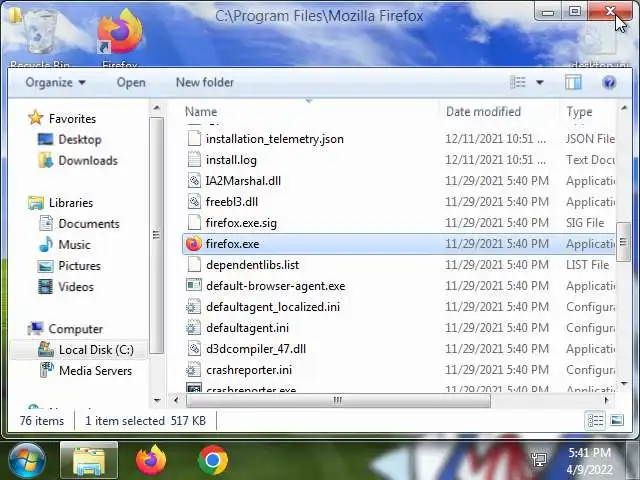Click the dependentlibs.list file icon
640x480 pixels.
coord(194,265)
